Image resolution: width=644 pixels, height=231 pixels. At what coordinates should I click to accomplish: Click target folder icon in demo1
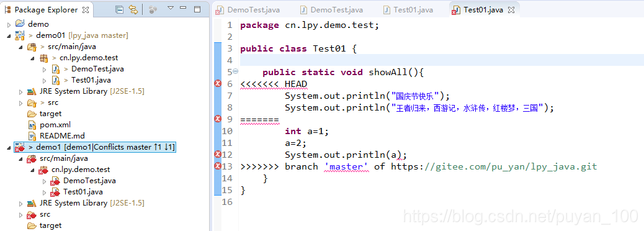[32, 225]
